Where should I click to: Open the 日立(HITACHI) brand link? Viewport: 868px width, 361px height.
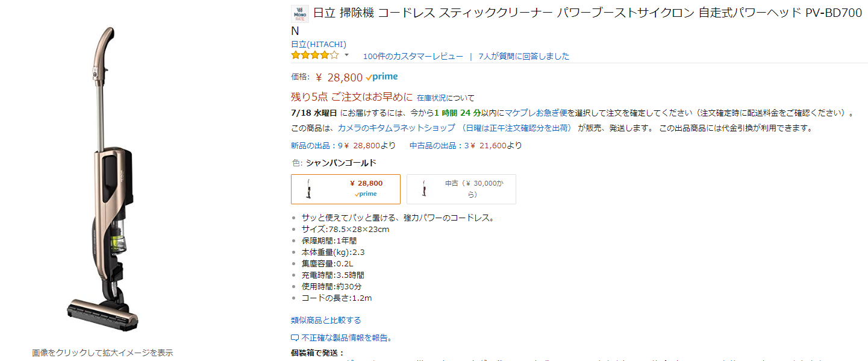(x=318, y=44)
